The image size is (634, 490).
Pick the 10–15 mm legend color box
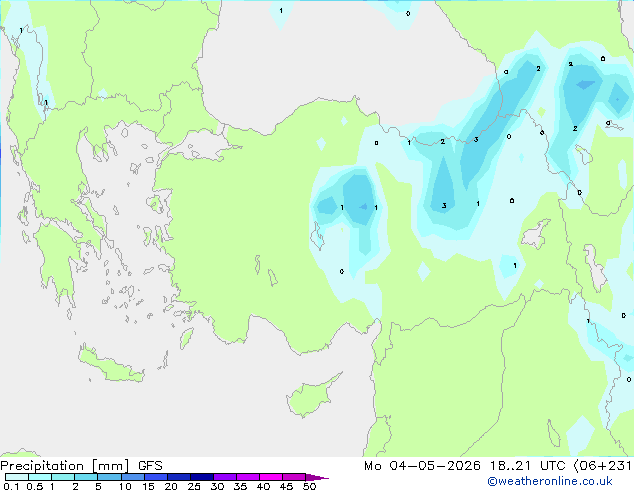[133, 477]
